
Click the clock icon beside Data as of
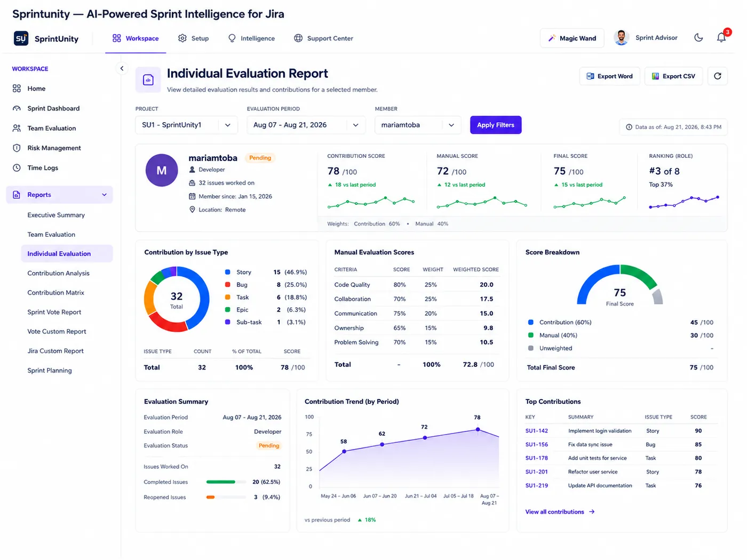coord(629,127)
